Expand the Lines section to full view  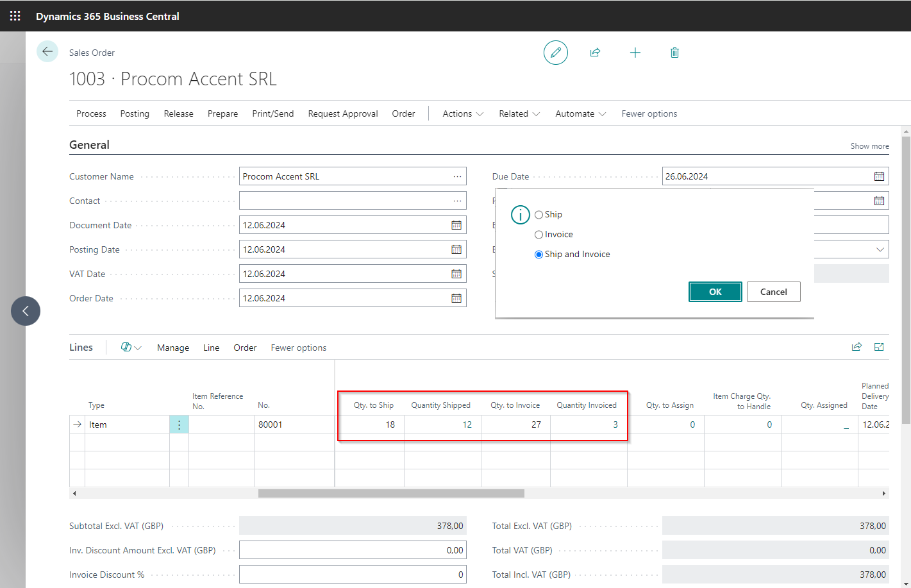coord(879,347)
